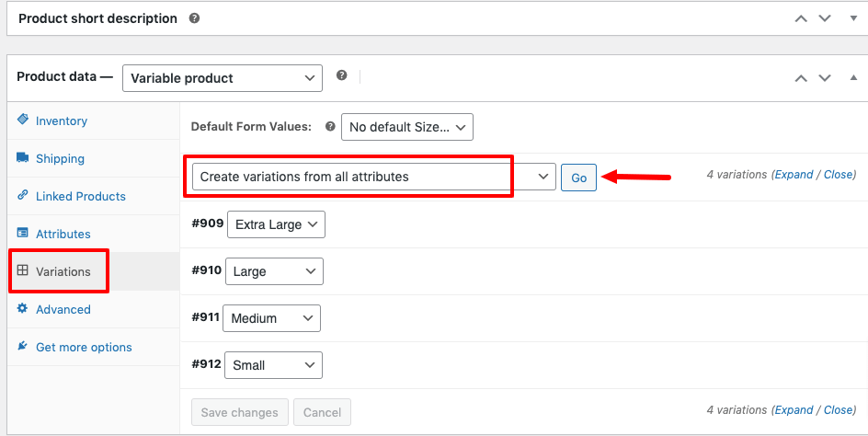Image resolution: width=868 pixels, height=436 pixels.
Task: Click the Variations grid icon
Action: tap(22, 270)
